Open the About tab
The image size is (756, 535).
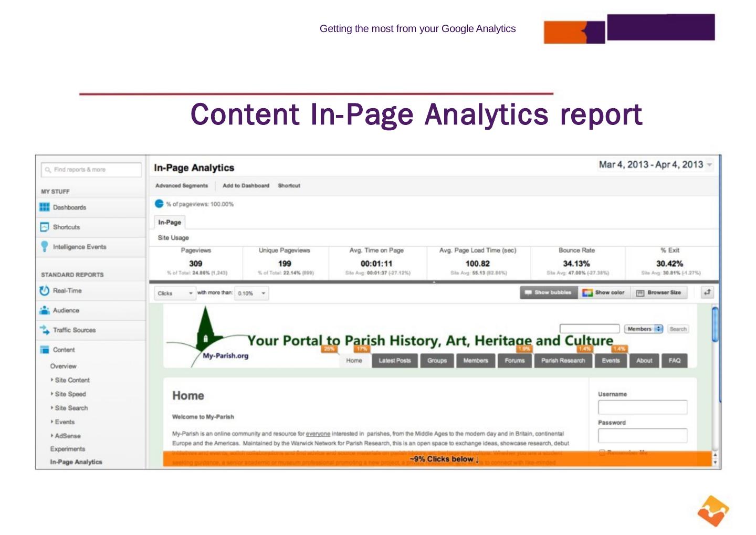click(x=644, y=361)
